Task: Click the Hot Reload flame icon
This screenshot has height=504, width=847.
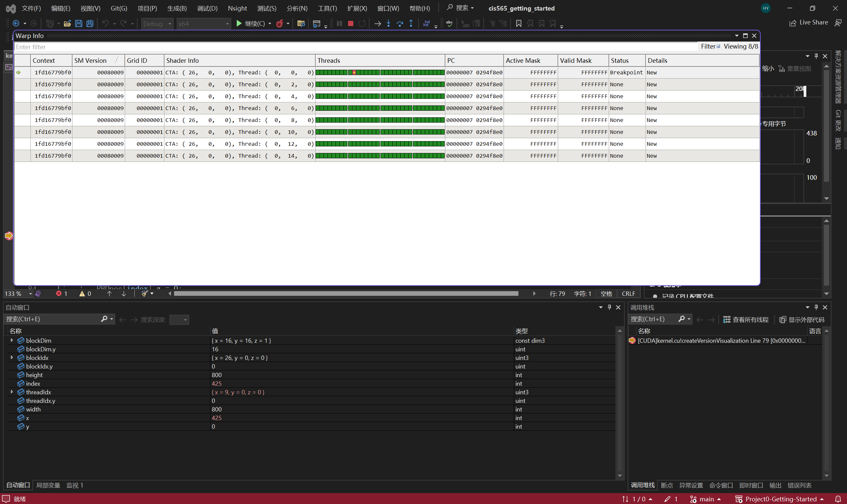Action: pyautogui.click(x=279, y=23)
